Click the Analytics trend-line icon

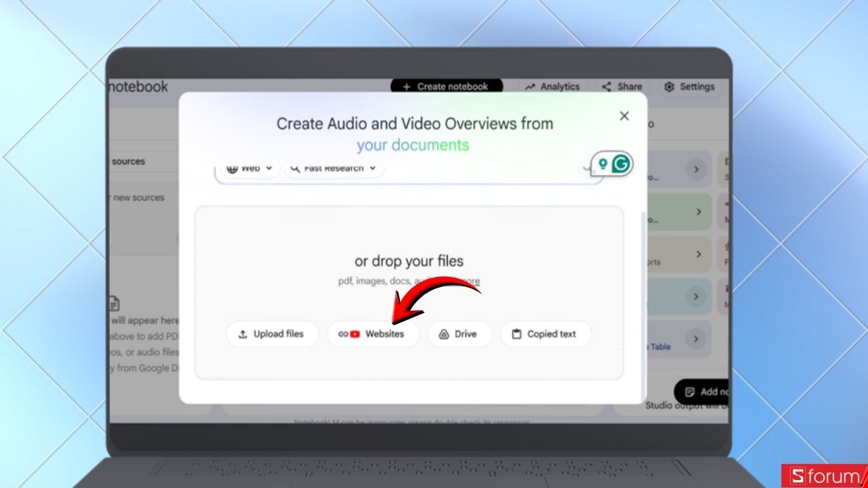coord(530,86)
